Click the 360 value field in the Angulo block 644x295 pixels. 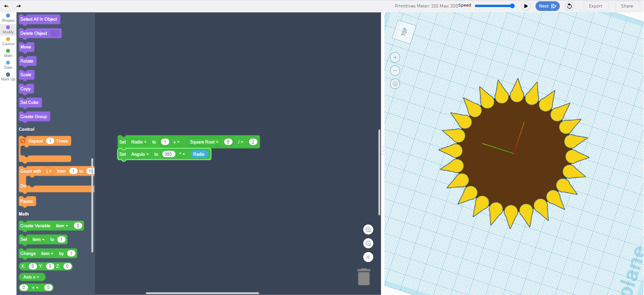[x=169, y=154]
